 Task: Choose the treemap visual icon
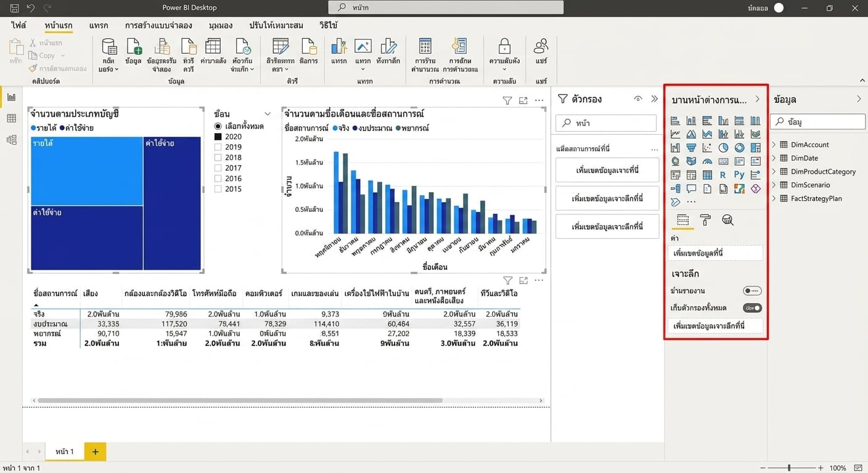click(755, 148)
